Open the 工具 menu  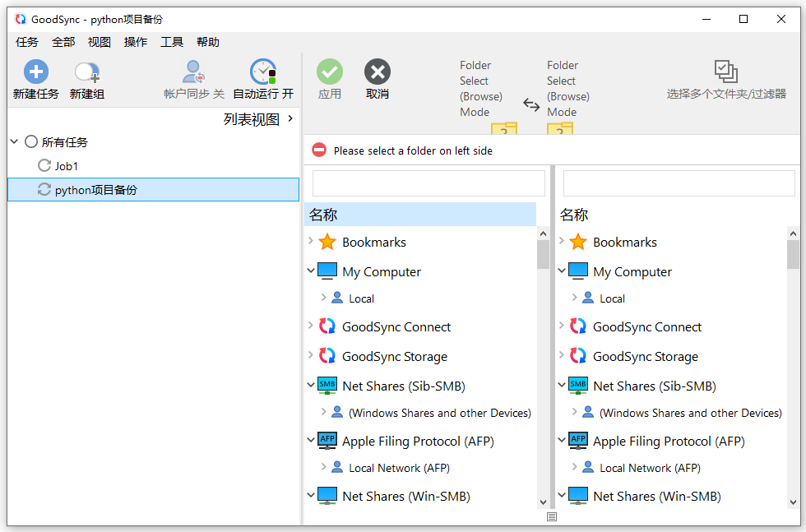click(x=172, y=42)
